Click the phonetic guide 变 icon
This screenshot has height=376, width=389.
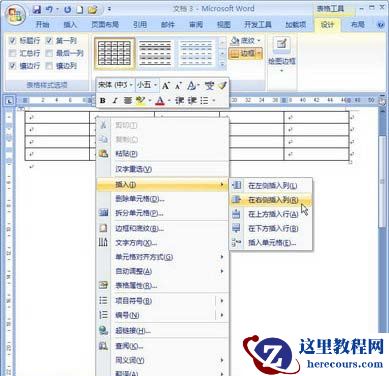(209, 86)
